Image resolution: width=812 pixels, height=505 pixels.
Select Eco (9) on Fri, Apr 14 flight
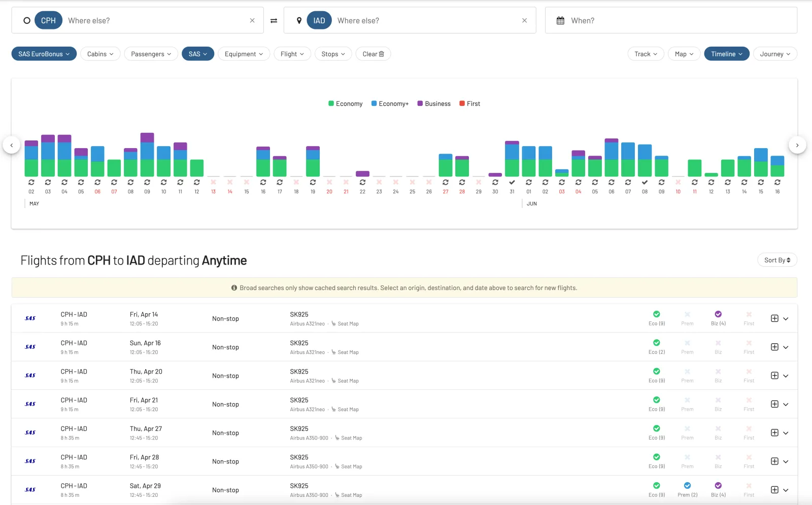click(657, 318)
